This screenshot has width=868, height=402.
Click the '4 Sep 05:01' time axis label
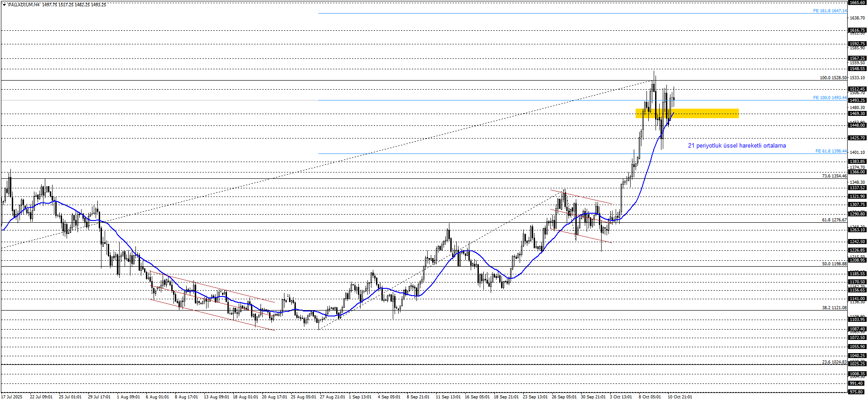[x=389, y=397]
